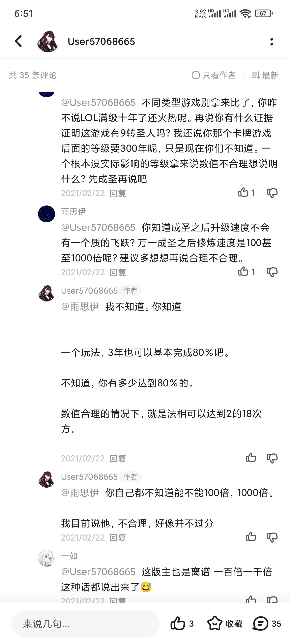This screenshot has height=644, width=290.
Task: Thumbs up 雨思伊's comment about 成圣之后
Action: pyautogui.click(x=243, y=271)
